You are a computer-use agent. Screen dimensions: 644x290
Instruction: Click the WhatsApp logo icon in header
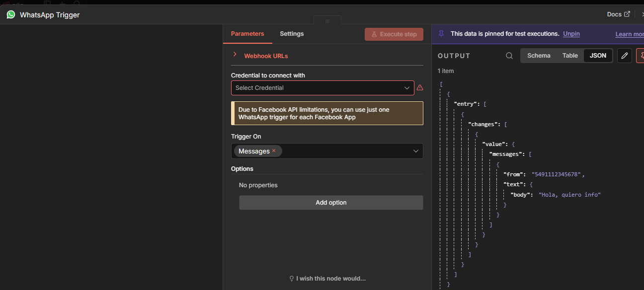[10, 14]
